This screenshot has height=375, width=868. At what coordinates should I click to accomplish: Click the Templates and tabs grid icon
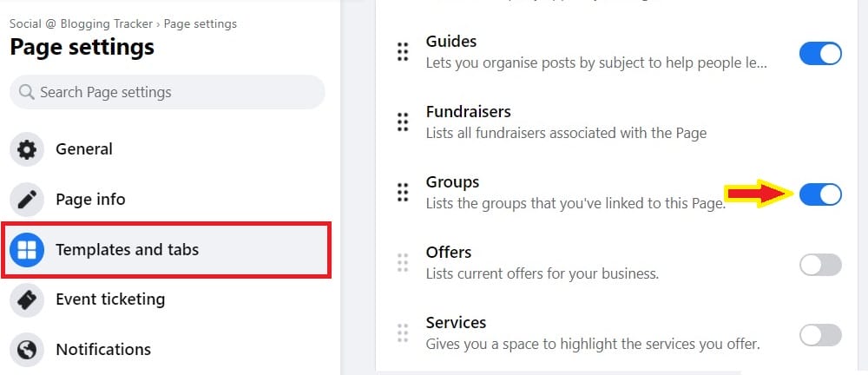pyautogui.click(x=27, y=250)
